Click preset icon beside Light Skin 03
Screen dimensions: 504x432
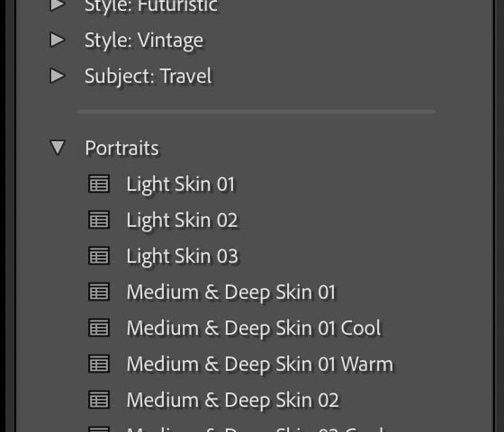(99, 256)
